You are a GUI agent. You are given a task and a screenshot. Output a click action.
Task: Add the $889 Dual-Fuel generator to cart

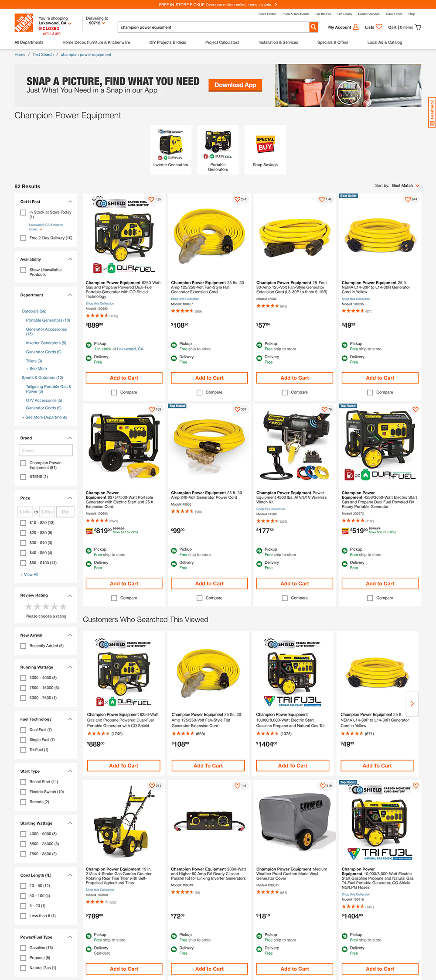coord(124,378)
